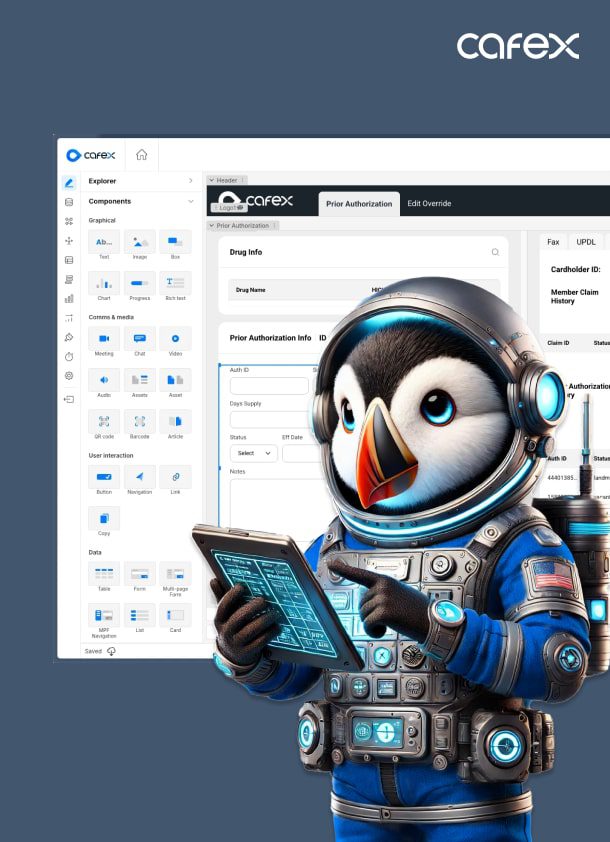Switch to the Edit Override tab
Viewport: 610px width, 842px height.
(x=429, y=204)
